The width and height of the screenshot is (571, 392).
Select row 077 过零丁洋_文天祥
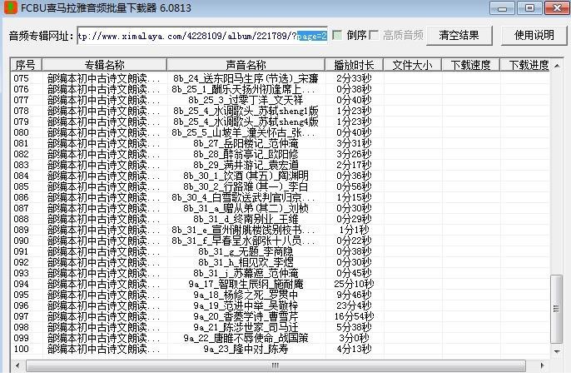tap(280, 100)
